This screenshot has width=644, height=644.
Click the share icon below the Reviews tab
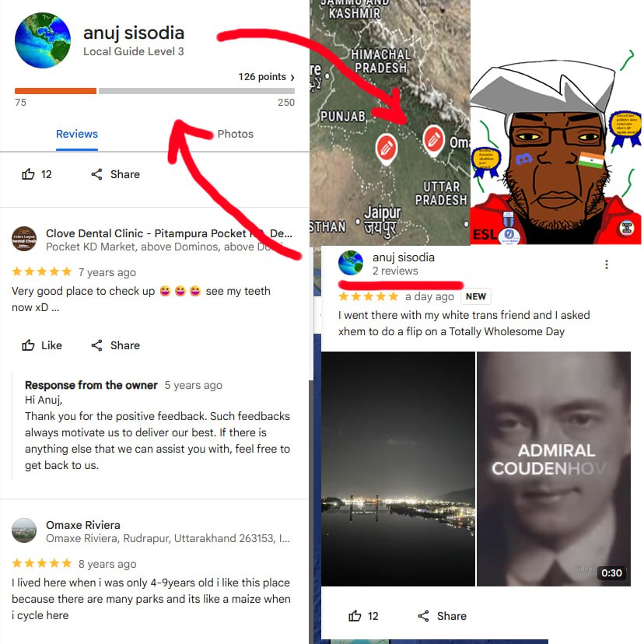coord(96,174)
